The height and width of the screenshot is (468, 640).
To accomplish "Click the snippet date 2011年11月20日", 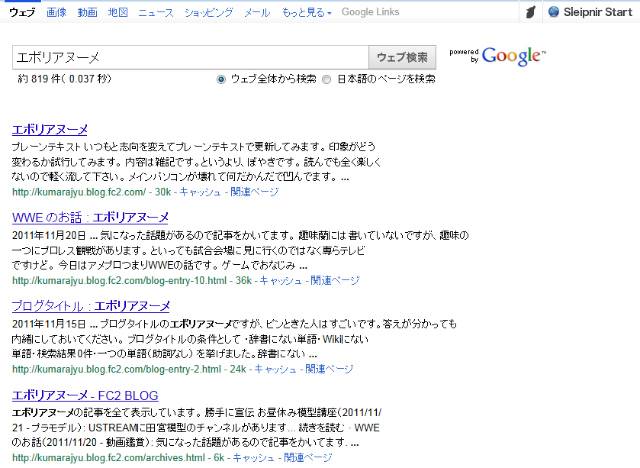I will point(49,235).
